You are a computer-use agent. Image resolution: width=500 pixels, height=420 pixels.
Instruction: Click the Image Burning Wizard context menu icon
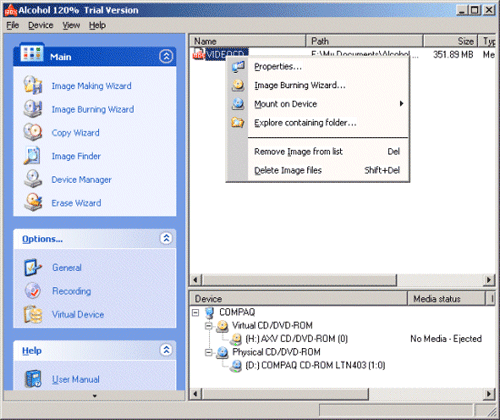tap(238, 85)
